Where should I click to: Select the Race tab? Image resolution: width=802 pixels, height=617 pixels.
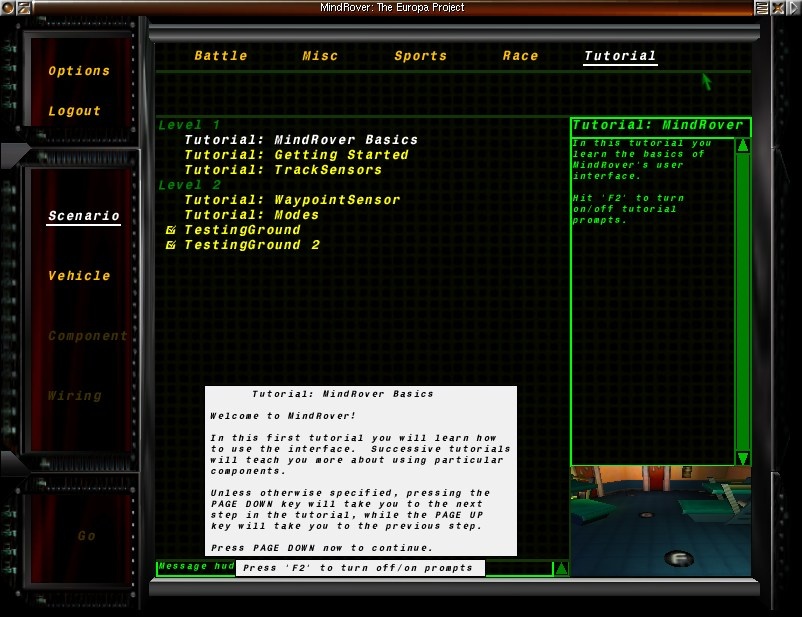click(x=520, y=56)
